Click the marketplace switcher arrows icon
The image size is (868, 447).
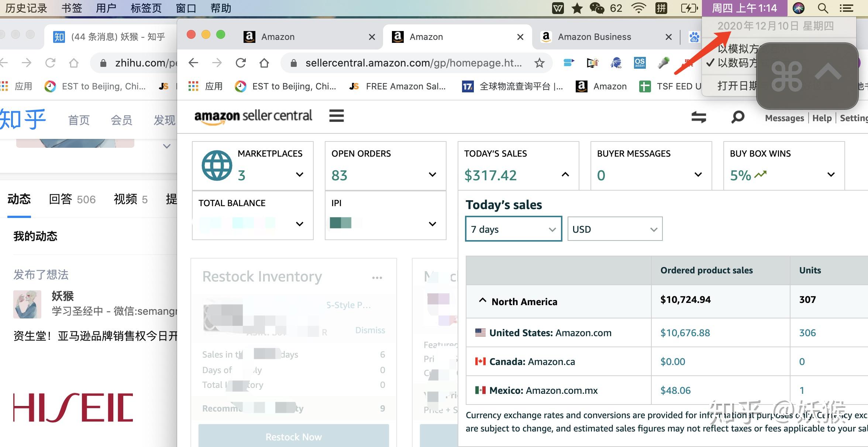pos(698,117)
